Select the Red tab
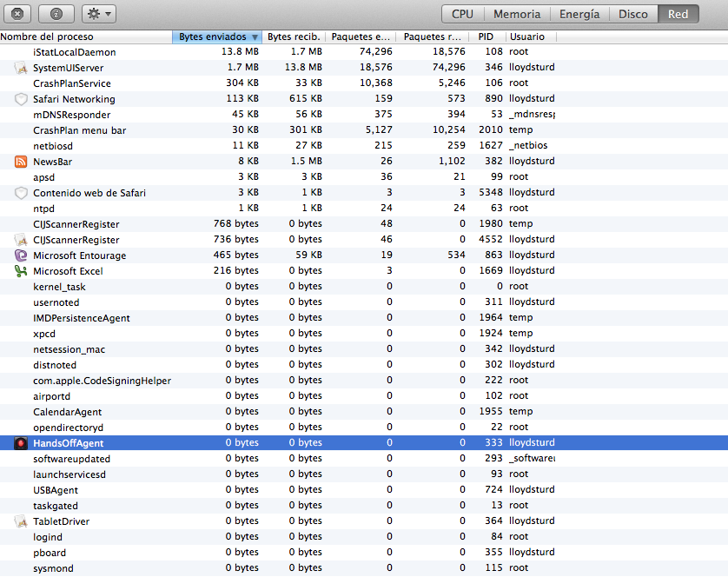 [x=678, y=14]
